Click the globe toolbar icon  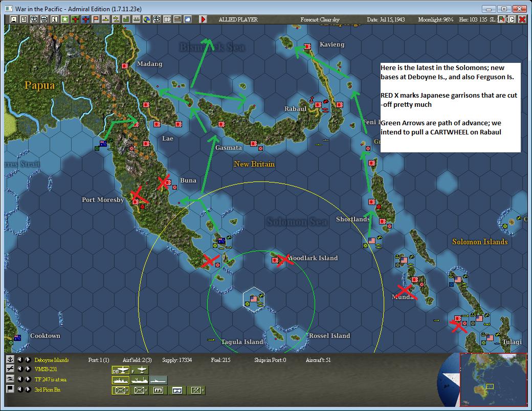coord(147,19)
